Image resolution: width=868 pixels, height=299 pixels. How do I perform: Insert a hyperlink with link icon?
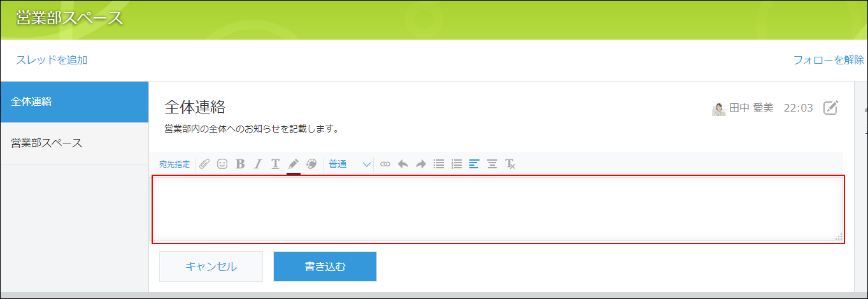point(385,164)
